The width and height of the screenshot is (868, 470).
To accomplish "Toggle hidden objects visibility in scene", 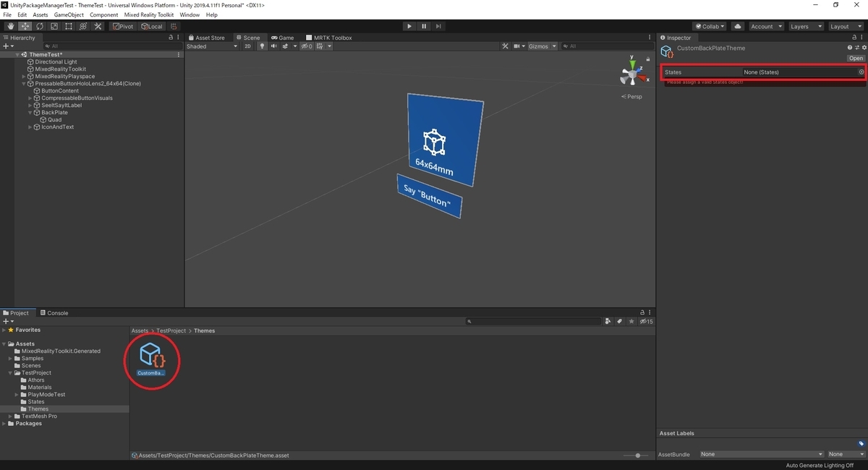I will (x=307, y=46).
